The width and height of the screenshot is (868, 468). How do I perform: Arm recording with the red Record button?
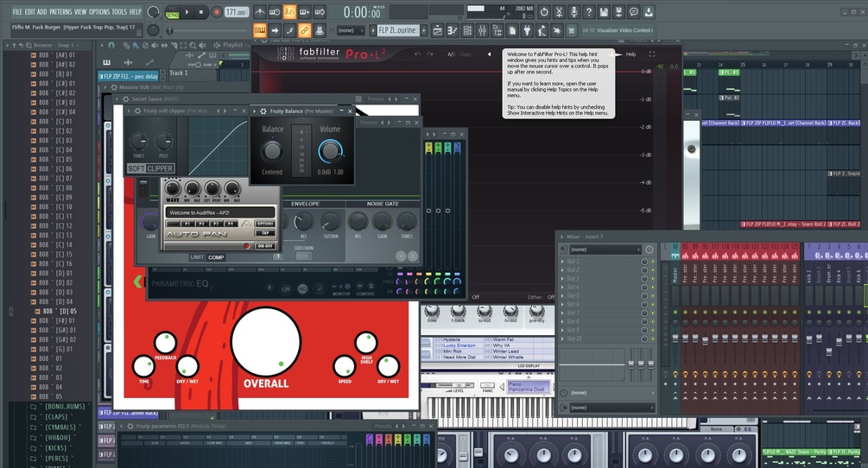pyautogui.click(x=217, y=11)
